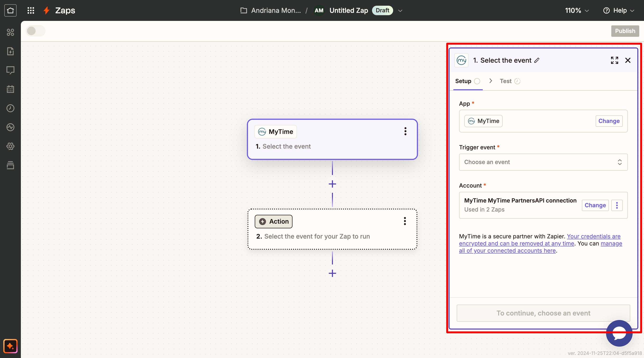Open the Choose an event dropdown

[543, 162]
